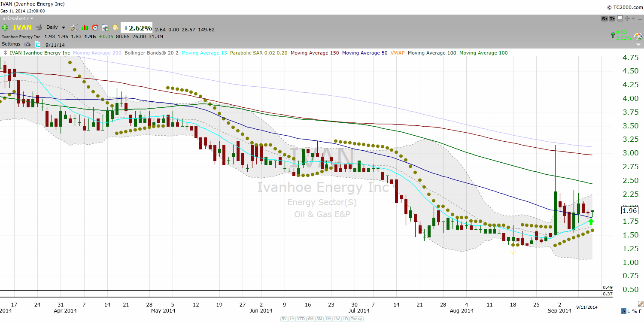This screenshot has height=322, width=644.
Task: Click the floppy disk save icon
Action: (620, 18)
